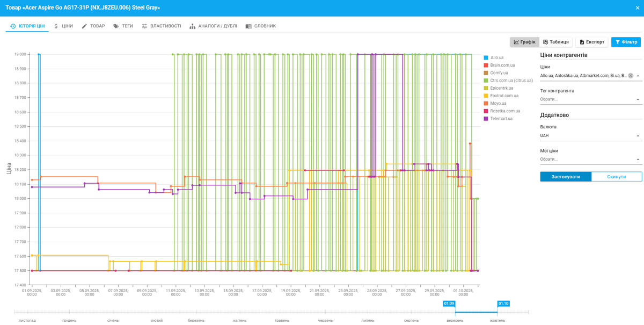Click the history clock icon in tabs
This screenshot has height=325, width=644.
click(x=13, y=26)
